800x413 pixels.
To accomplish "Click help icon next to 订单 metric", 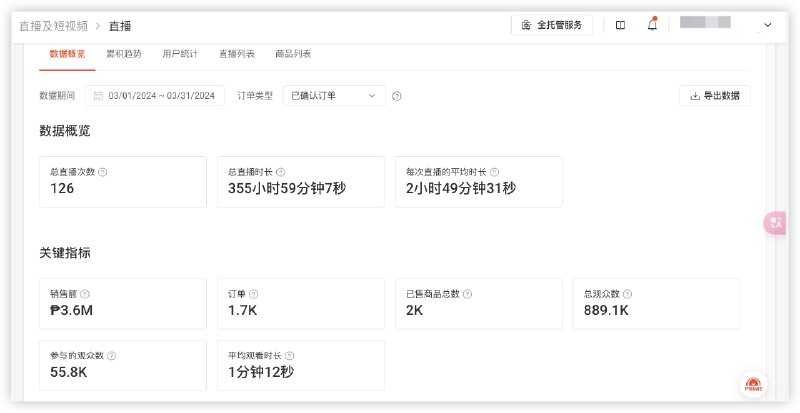I will pos(253,294).
